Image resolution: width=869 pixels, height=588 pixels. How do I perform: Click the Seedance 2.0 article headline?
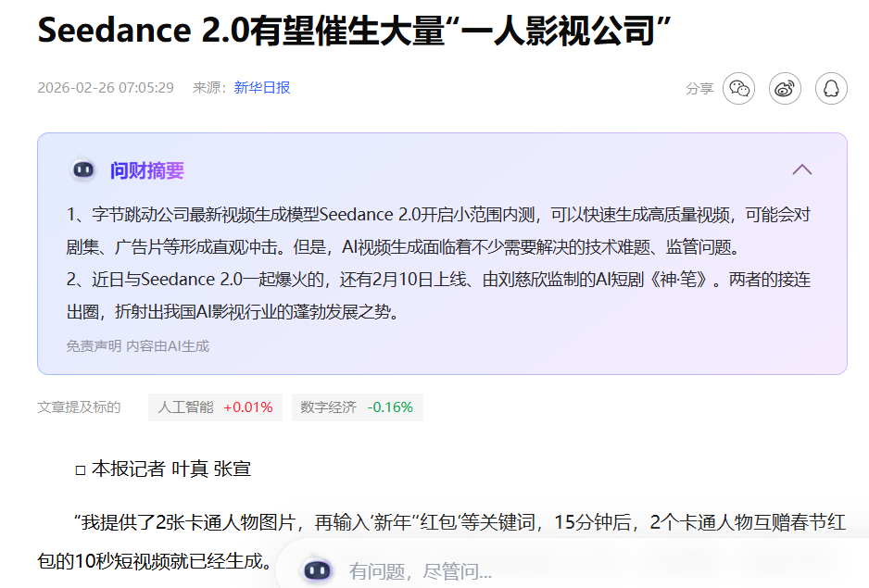click(x=353, y=31)
